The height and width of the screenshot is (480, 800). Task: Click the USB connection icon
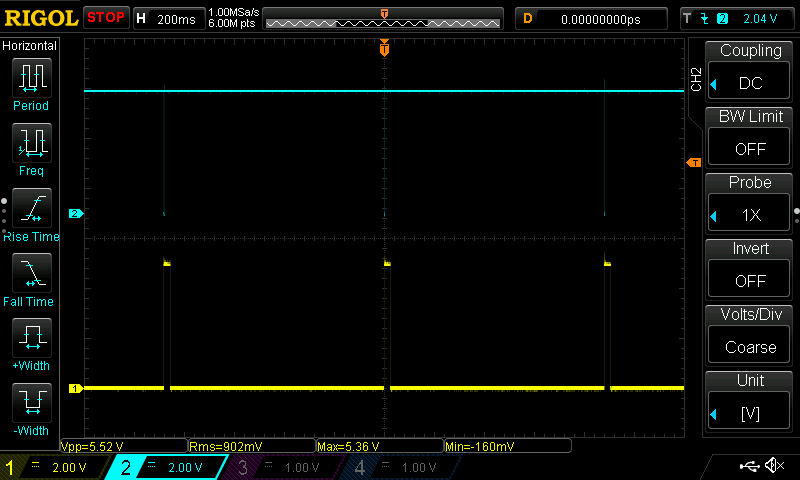click(748, 466)
